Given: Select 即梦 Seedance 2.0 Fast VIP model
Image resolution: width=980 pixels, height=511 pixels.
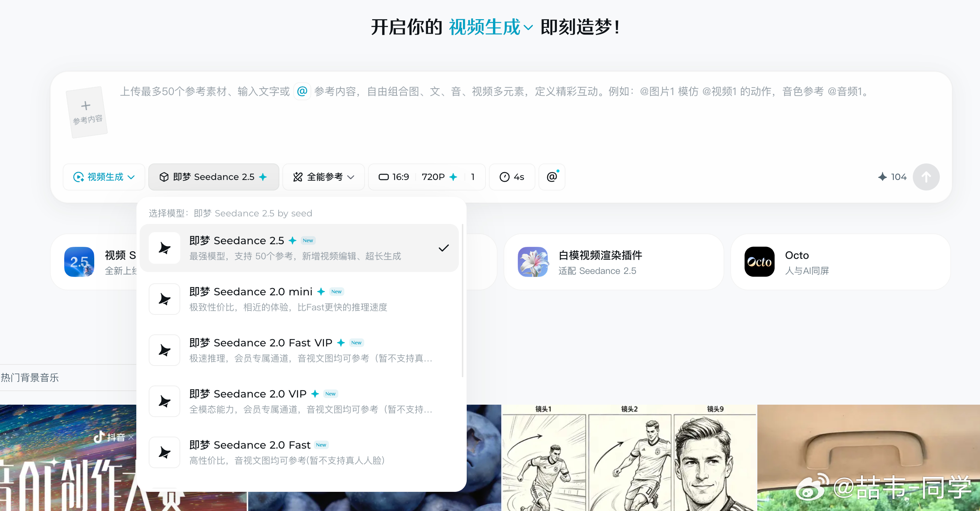Looking at the screenshot, I should coord(299,350).
